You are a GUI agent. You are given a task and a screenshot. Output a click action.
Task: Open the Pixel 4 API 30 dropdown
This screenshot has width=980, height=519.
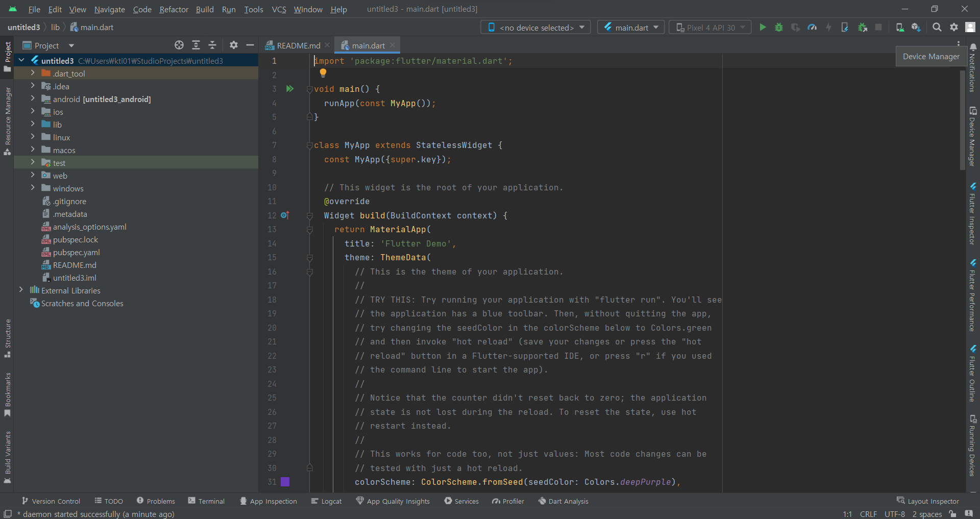[x=710, y=28]
